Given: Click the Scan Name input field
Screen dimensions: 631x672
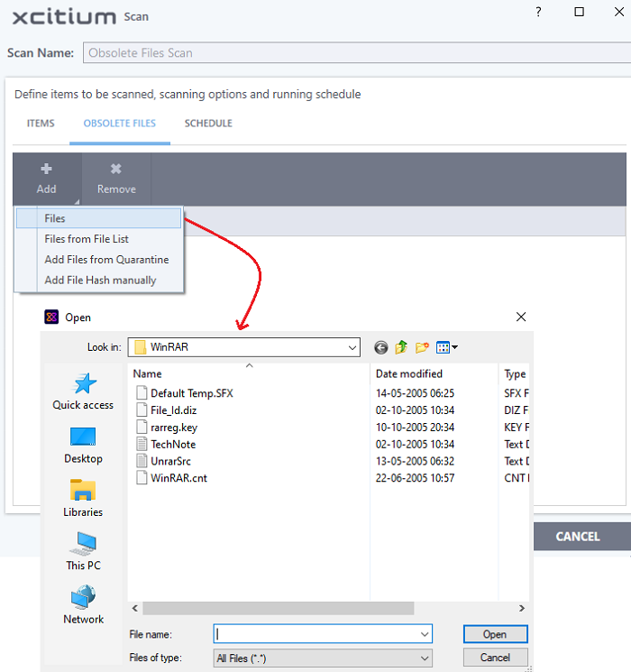Looking at the screenshot, I should pos(357,52).
